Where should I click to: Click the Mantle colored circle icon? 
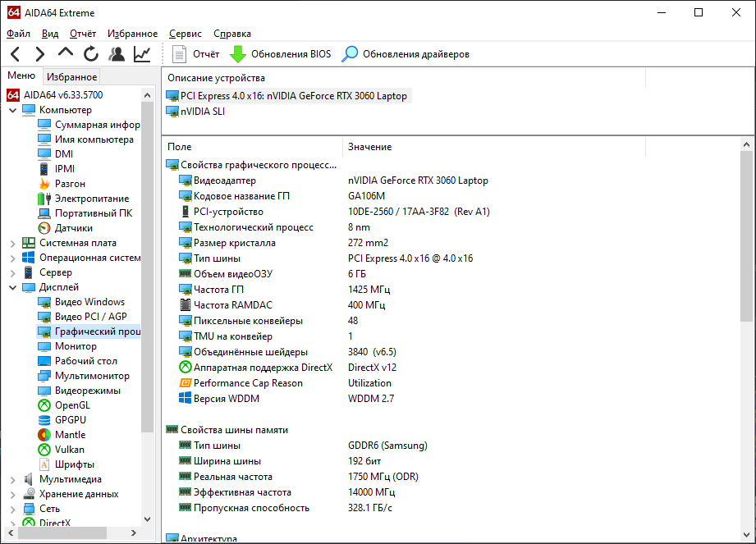pyautogui.click(x=44, y=435)
